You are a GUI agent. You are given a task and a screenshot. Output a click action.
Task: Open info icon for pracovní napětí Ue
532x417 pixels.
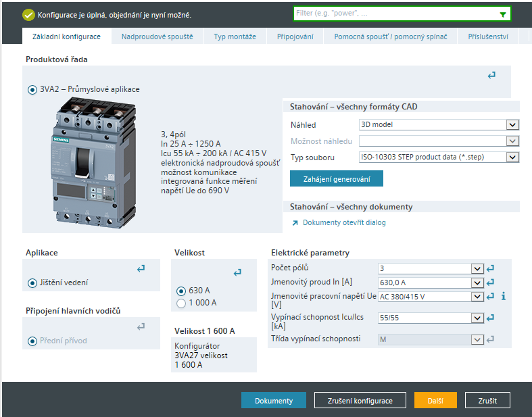(x=504, y=296)
